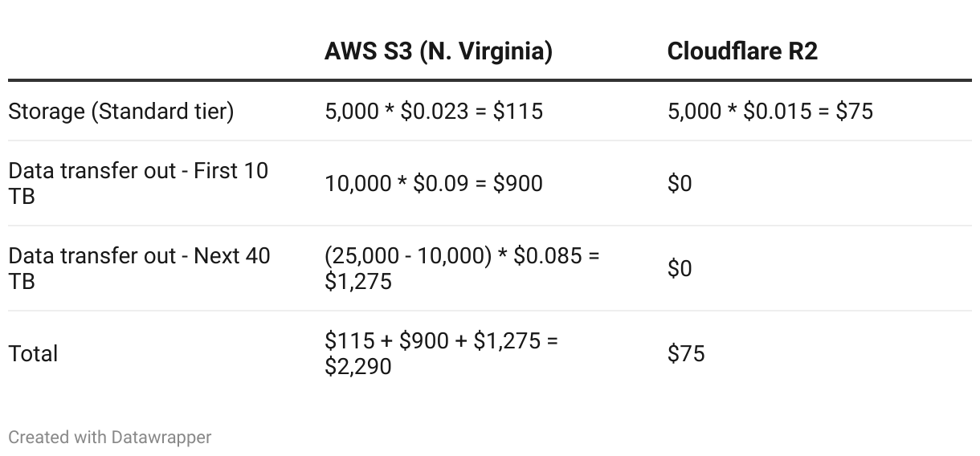Click "$1,275" result in the Next 40 TB row

tap(358, 282)
